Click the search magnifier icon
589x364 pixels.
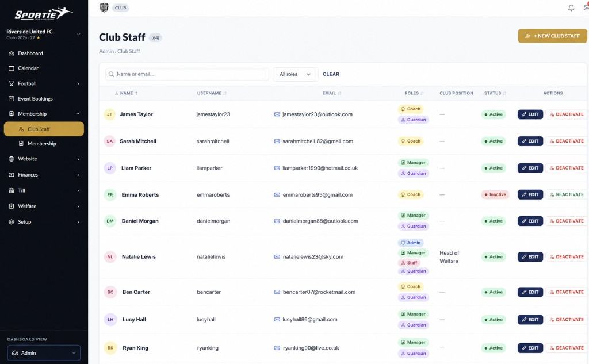point(111,74)
